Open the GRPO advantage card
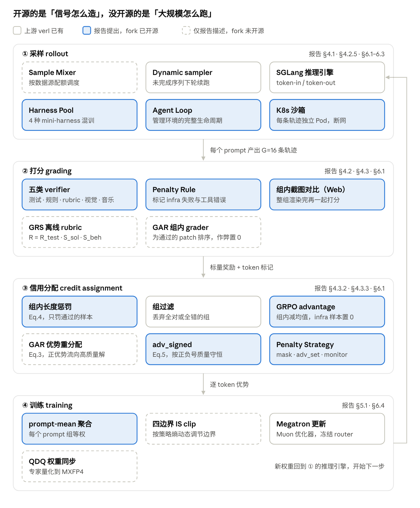This screenshot has width=420, height=508. [327, 312]
